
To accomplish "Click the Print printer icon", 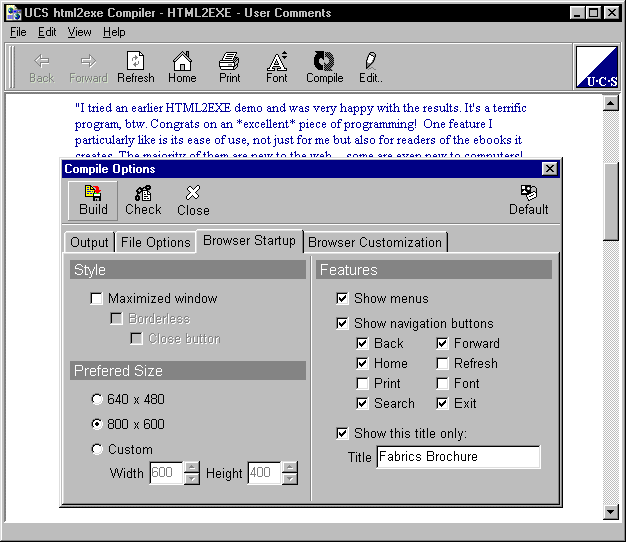I will 230,61.
